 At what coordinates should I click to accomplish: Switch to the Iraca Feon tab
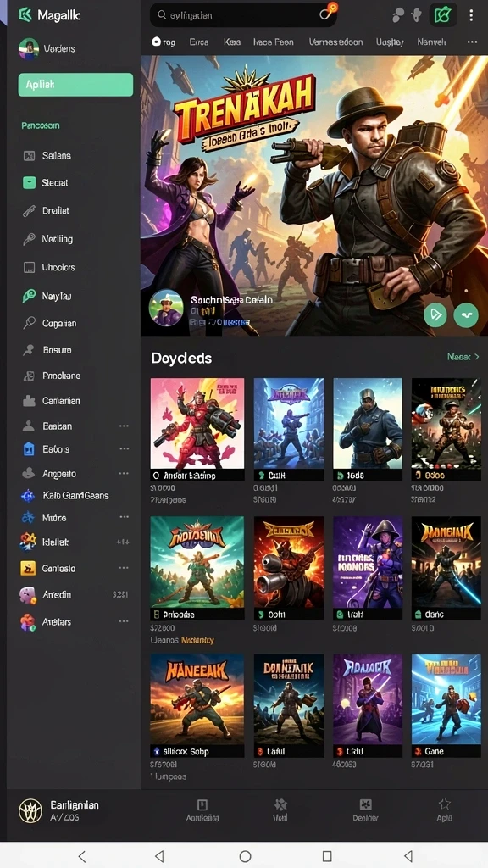click(274, 42)
